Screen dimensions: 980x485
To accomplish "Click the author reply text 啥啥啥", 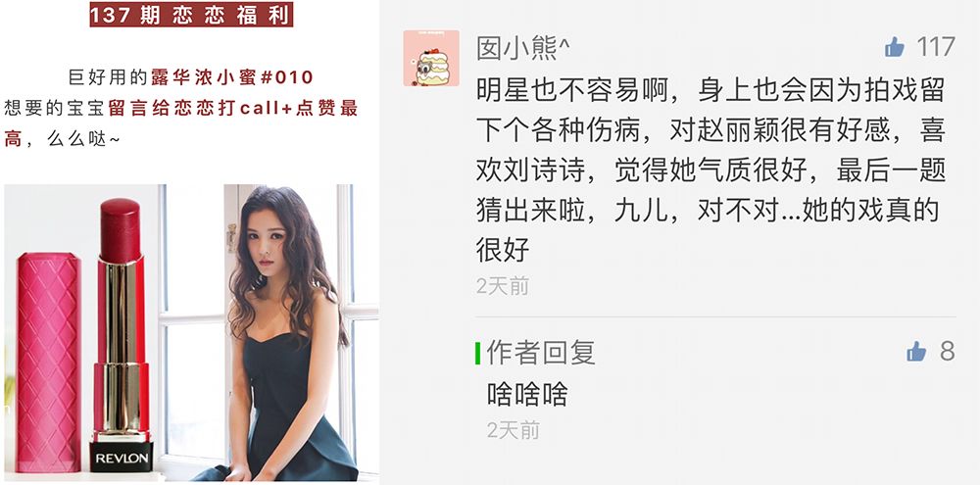I will click(x=527, y=395).
